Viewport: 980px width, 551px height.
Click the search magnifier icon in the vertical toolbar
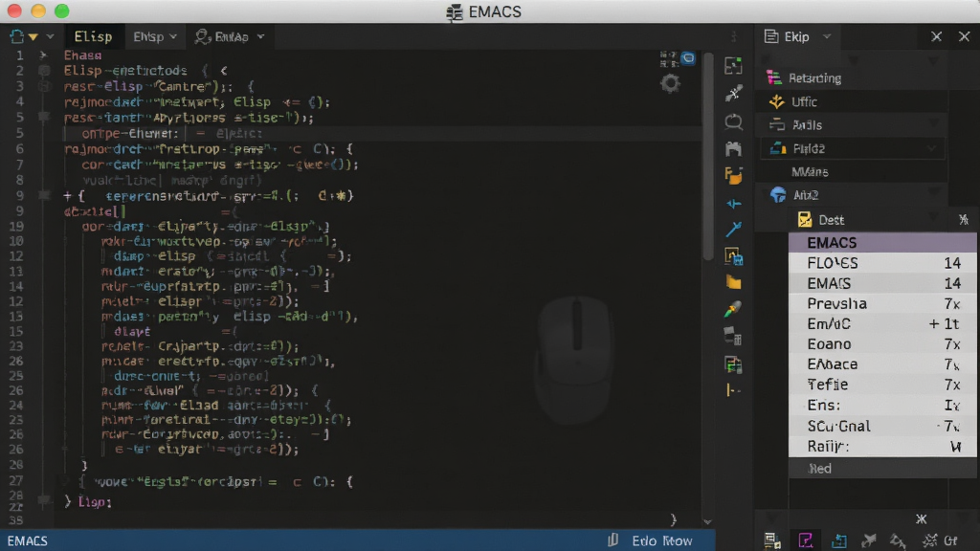(733, 121)
